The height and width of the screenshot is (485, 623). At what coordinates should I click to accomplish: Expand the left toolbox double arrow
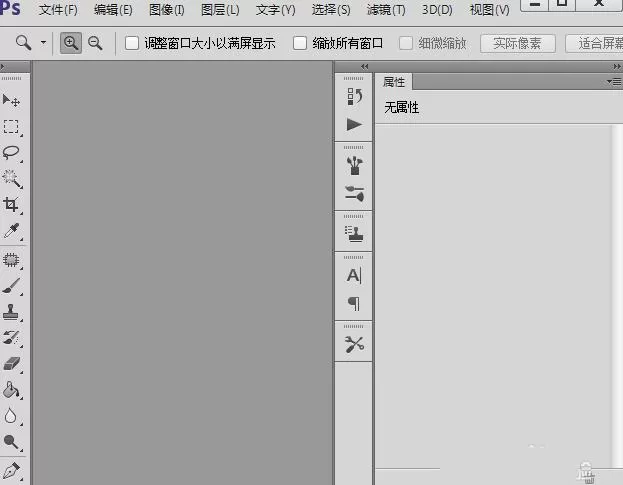[x=2, y=67]
